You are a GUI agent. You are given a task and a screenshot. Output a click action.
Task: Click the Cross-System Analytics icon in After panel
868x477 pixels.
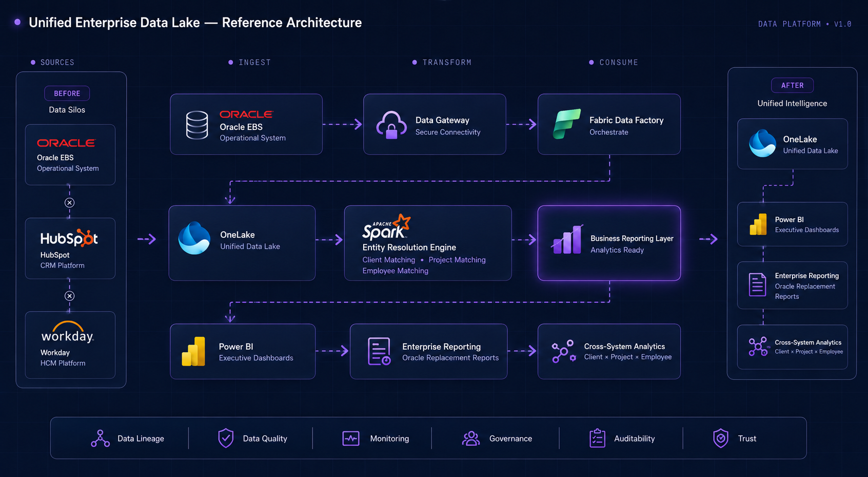[x=758, y=347]
